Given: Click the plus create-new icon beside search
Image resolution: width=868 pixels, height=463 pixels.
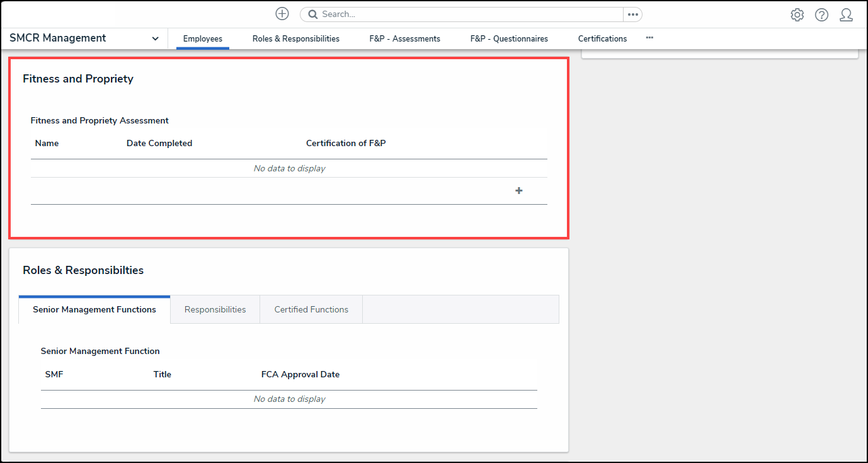Looking at the screenshot, I should point(282,14).
